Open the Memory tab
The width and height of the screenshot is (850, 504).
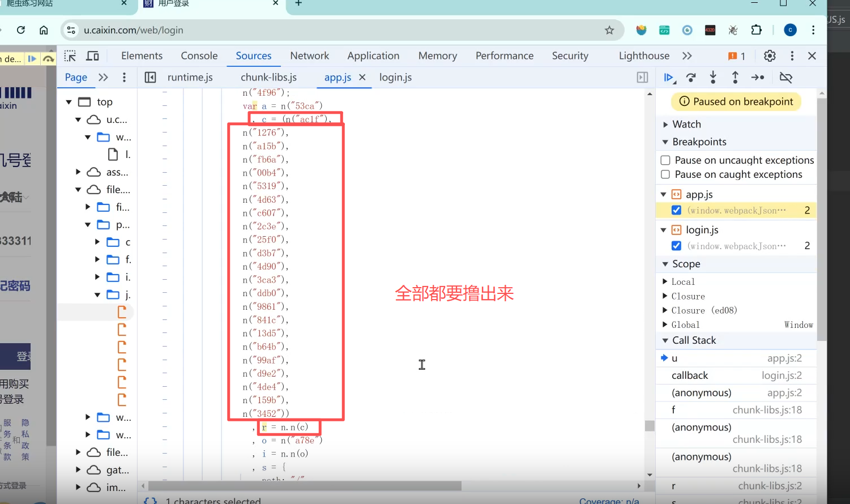pos(438,55)
